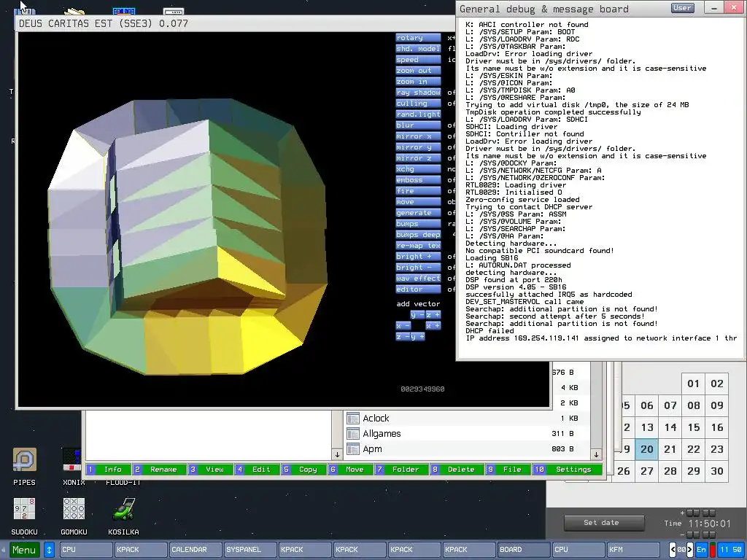Select the Allgames file icon
This screenshot has width=747, height=560.
353,434
